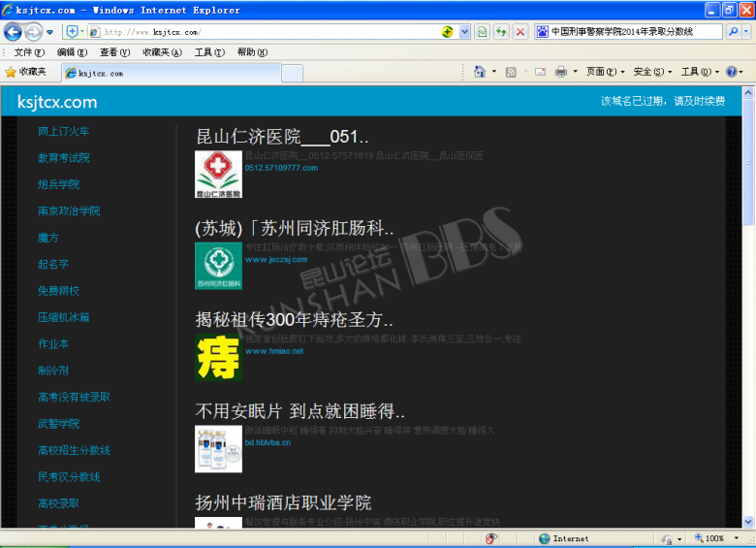
Task: Click the Compatibility View icon
Action: tap(482, 32)
